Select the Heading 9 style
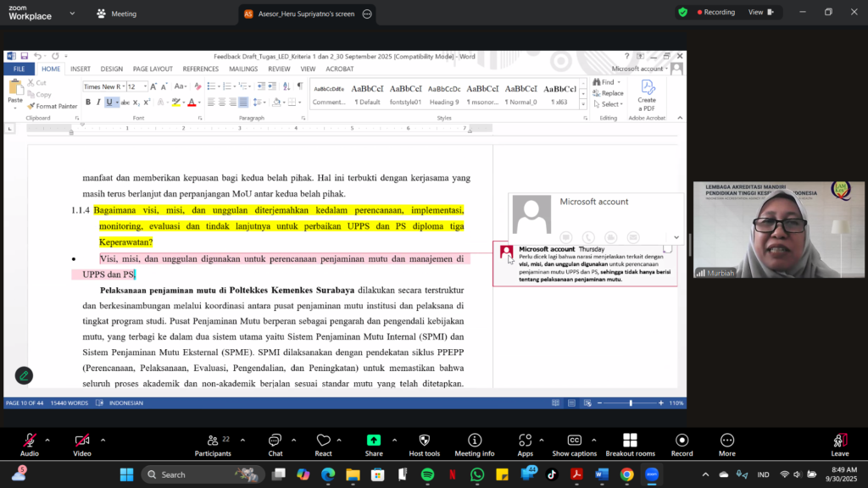The width and height of the screenshot is (868, 488). click(444, 94)
